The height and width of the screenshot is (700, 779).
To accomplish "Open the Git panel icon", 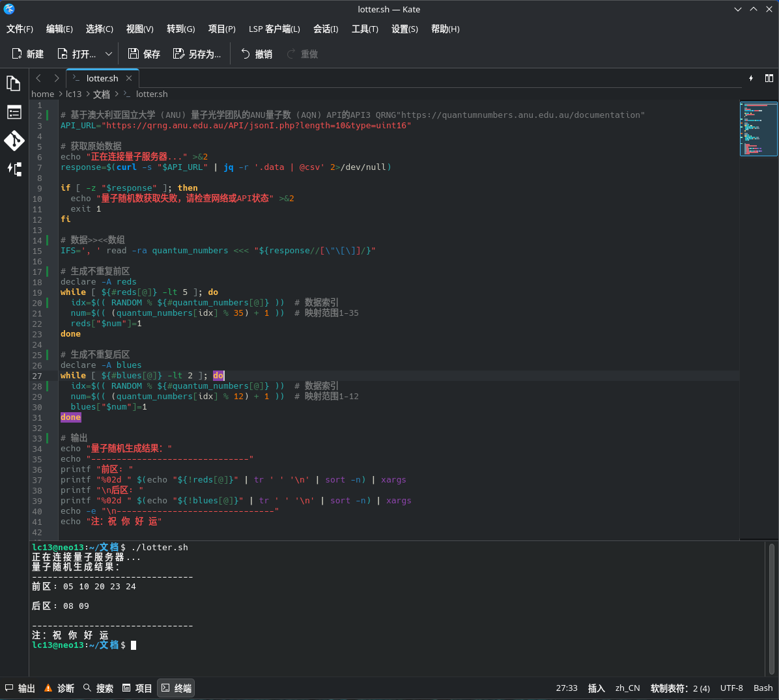I will [14, 141].
